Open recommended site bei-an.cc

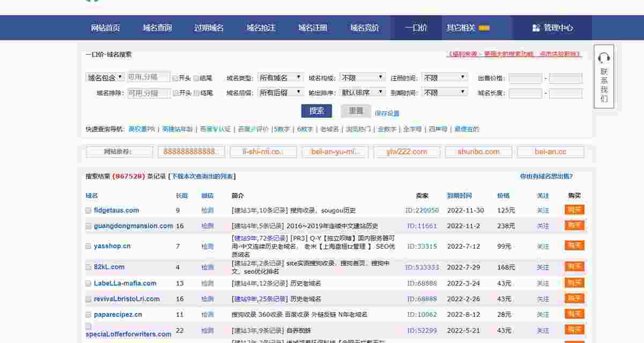(551, 152)
